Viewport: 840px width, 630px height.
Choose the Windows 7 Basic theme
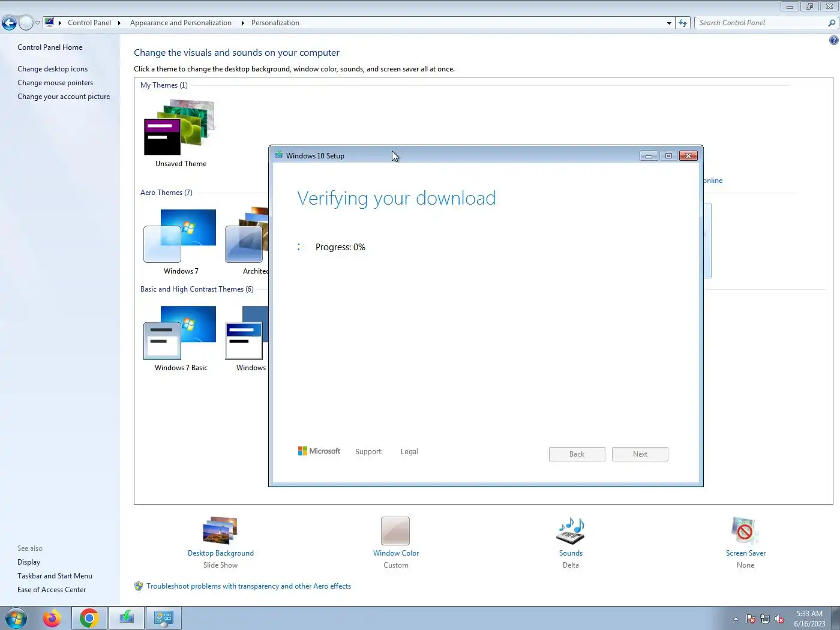pos(179,332)
